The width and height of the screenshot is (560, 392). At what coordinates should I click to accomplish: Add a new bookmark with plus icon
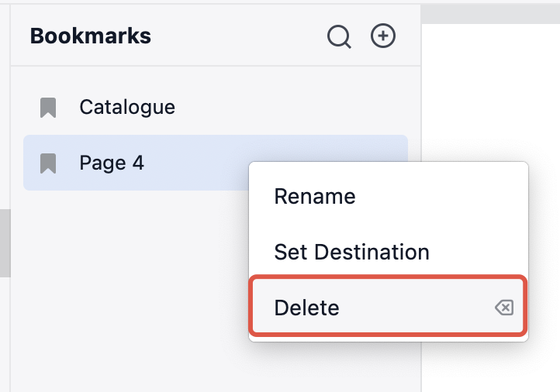(383, 36)
